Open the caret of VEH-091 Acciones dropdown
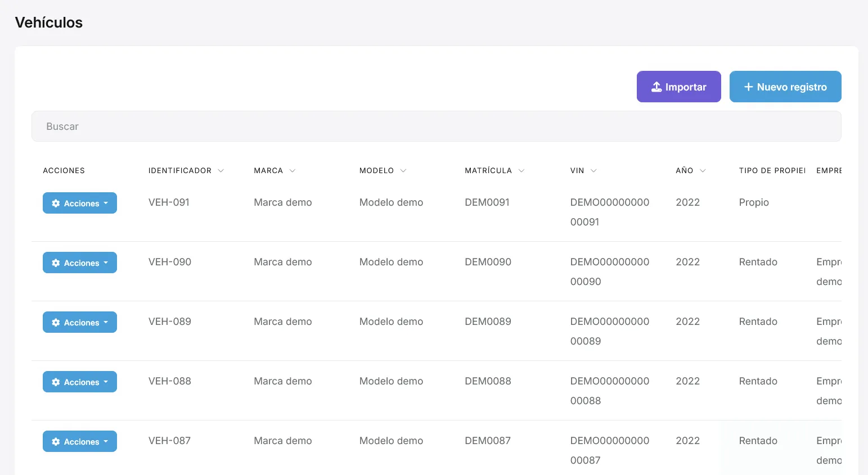Image resolution: width=868 pixels, height=475 pixels. 106,203
